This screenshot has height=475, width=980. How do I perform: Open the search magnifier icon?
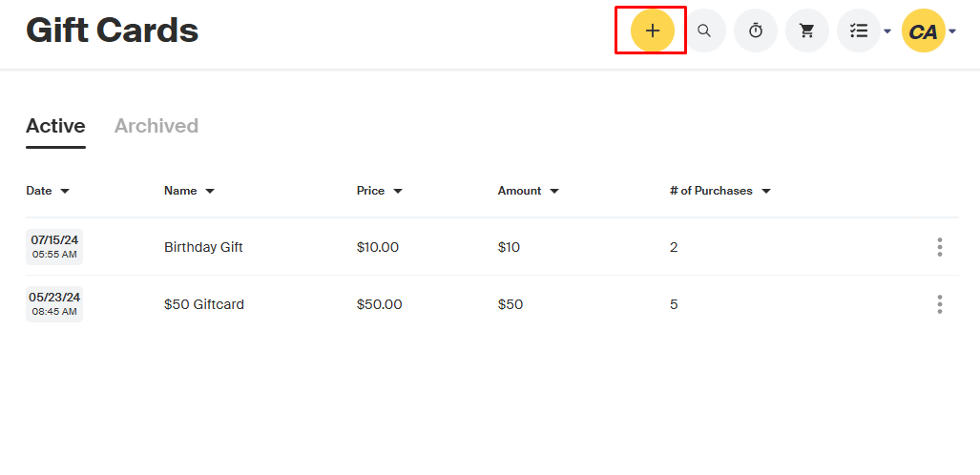click(x=704, y=31)
